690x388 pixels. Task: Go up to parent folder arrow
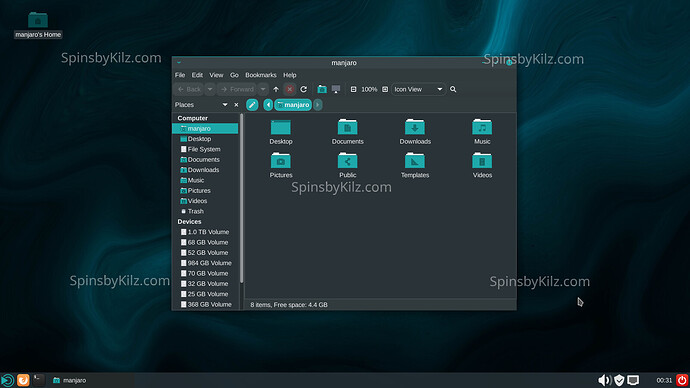(x=276, y=89)
